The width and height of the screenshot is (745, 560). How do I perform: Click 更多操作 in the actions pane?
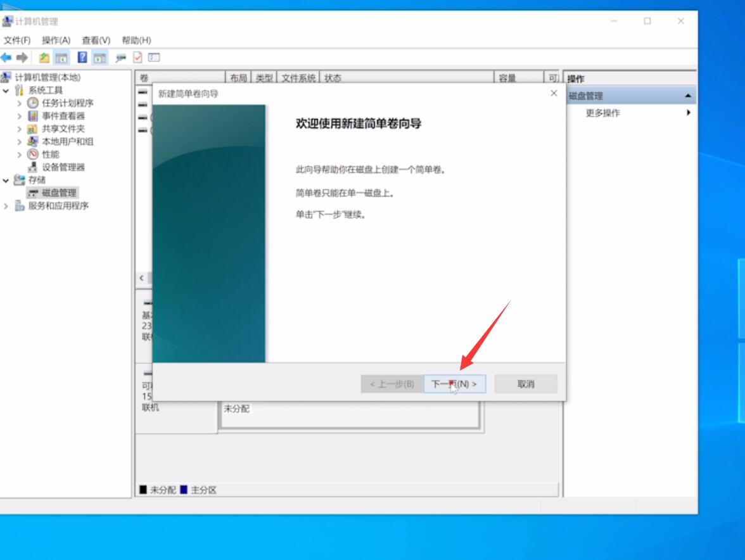pyautogui.click(x=602, y=113)
